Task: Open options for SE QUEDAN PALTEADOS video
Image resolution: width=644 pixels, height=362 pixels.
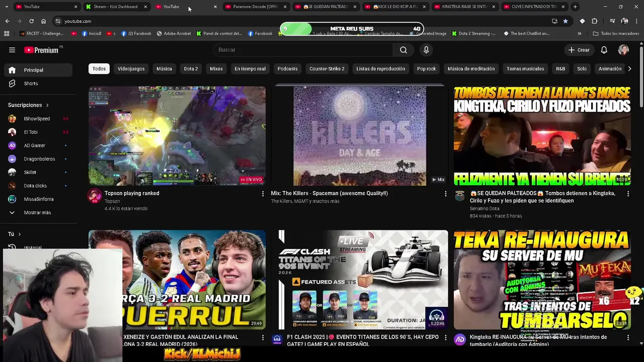Action: coord(628,194)
